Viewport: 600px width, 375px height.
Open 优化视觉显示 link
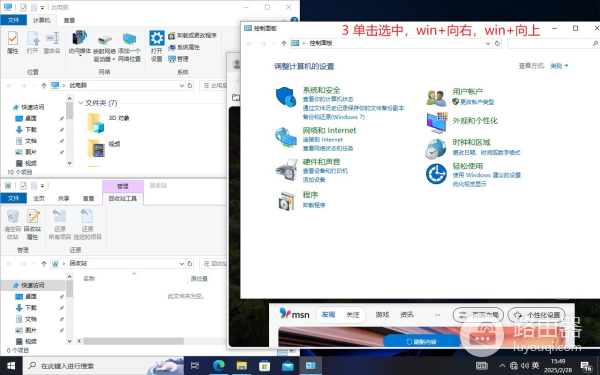point(470,184)
